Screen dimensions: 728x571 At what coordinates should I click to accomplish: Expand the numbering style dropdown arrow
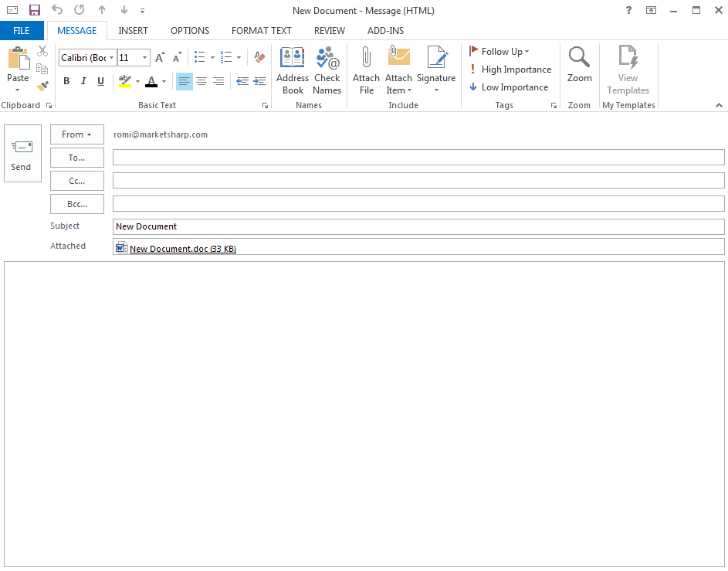[239, 58]
